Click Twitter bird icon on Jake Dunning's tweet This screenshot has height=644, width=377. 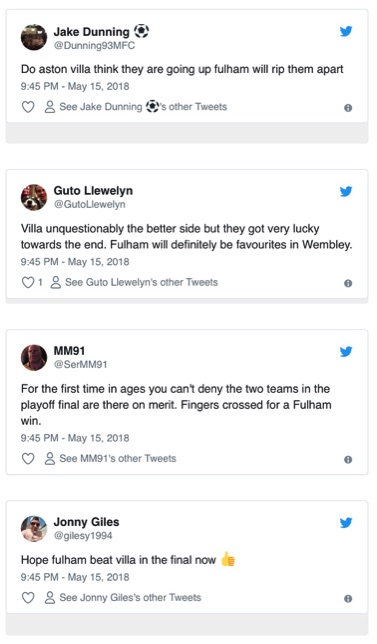click(346, 31)
